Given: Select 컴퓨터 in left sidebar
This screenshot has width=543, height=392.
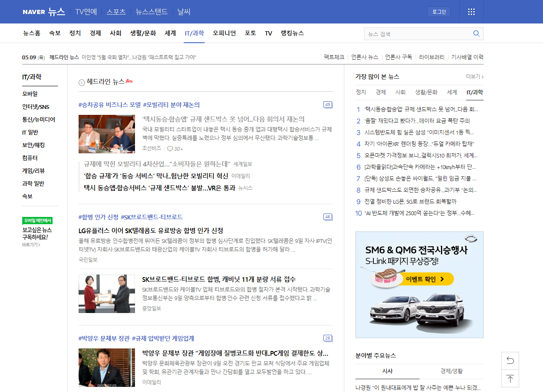Looking at the screenshot, I should (x=30, y=158).
